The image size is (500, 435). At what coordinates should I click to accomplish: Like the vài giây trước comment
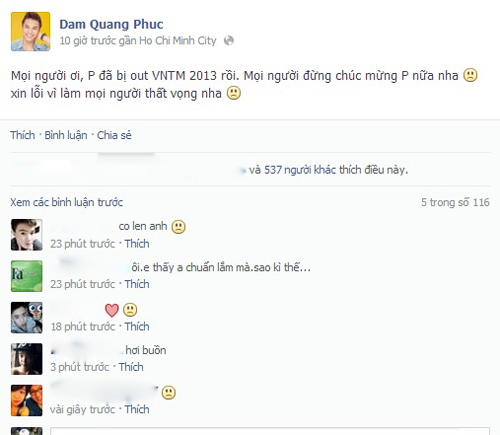coord(137,409)
